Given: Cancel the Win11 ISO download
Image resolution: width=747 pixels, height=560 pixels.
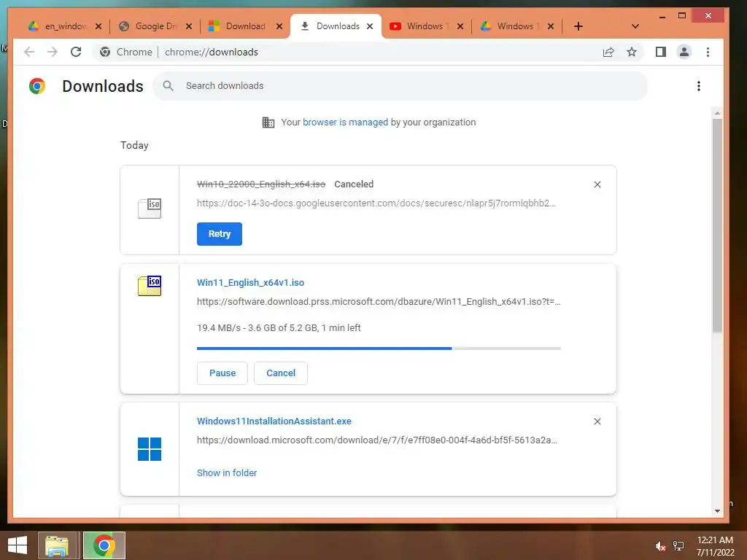Looking at the screenshot, I should coord(281,373).
